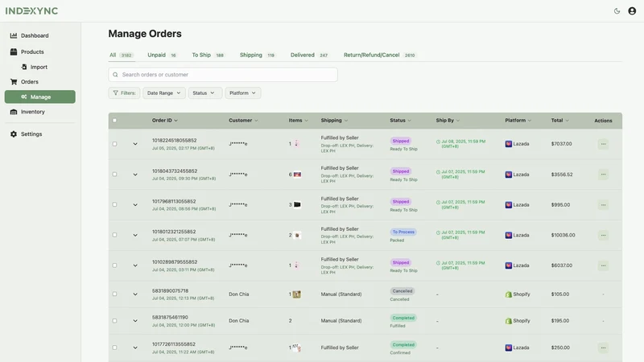This screenshot has height=362, width=644.
Task: Tick the select-all checkbox in table header
Action: pos(114,121)
